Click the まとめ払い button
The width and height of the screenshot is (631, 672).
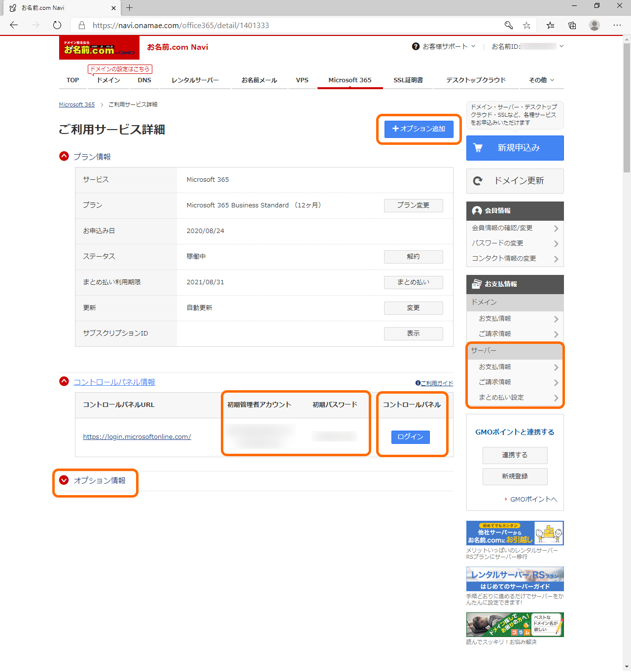coord(414,282)
